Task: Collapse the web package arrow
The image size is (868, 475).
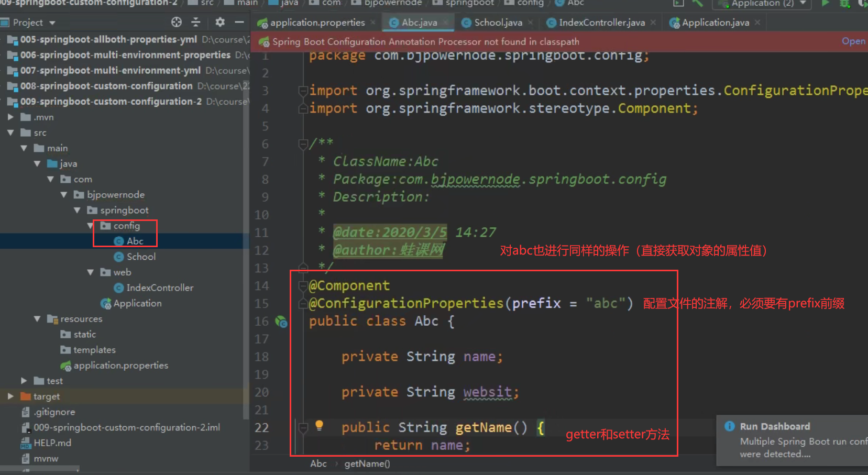Action: pos(91,272)
